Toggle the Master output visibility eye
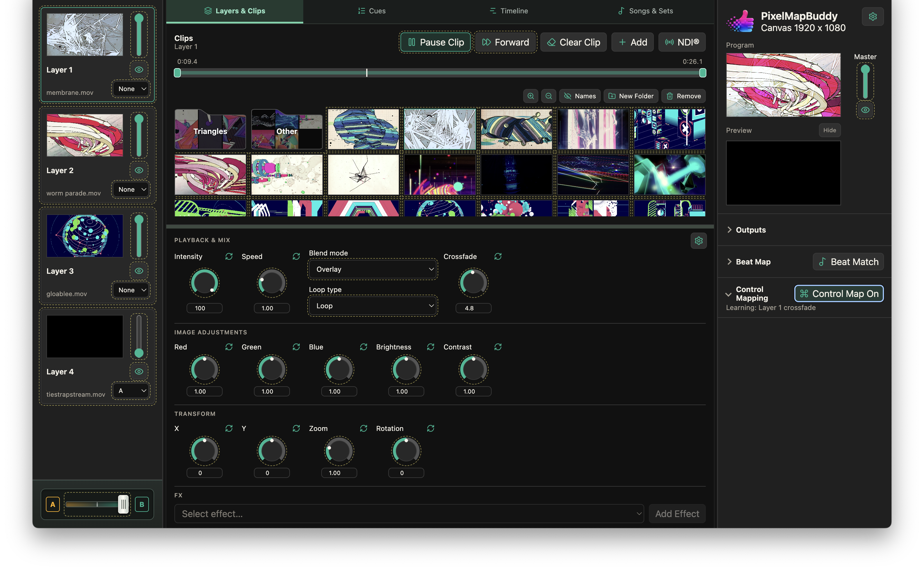Image resolution: width=924 pixels, height=571 pixels. pos(865,110)
